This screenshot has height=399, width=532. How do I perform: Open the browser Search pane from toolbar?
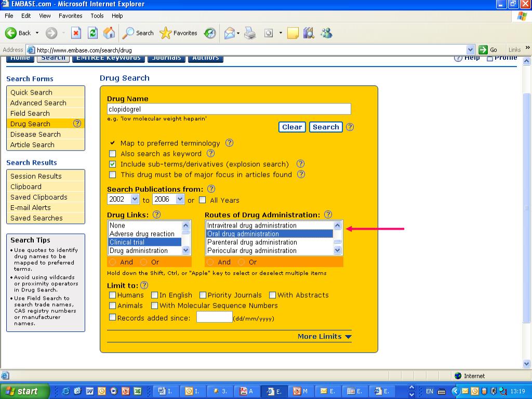[138, 33]
